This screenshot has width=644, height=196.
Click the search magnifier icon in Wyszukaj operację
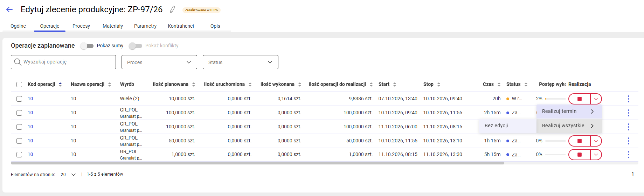pos(18,62)
